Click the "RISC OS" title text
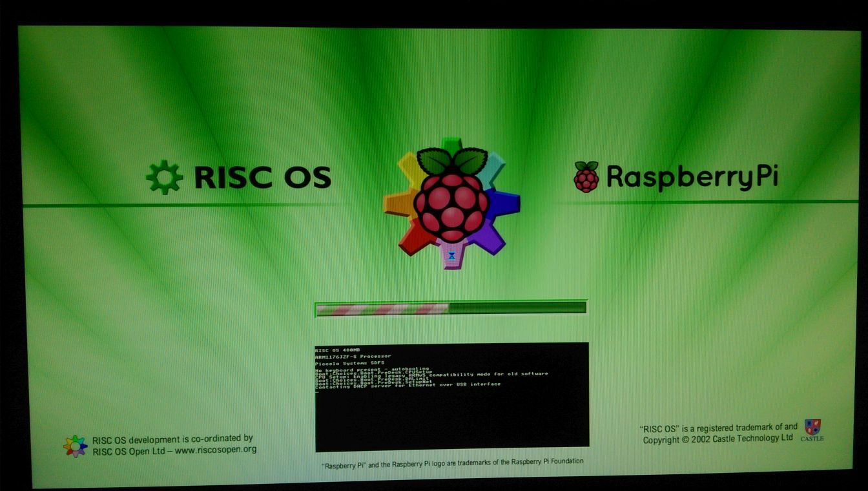Image resolution: width=868 pixels, height=491 pixels. [262, 177]
